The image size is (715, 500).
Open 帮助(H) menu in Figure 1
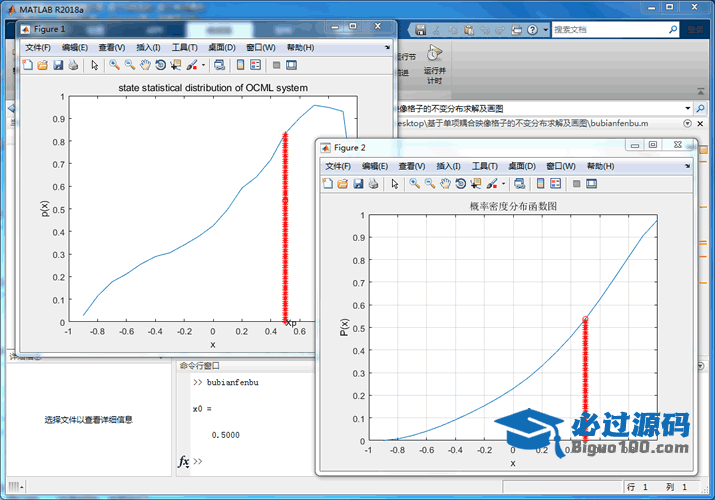click(x=301, y=47)
